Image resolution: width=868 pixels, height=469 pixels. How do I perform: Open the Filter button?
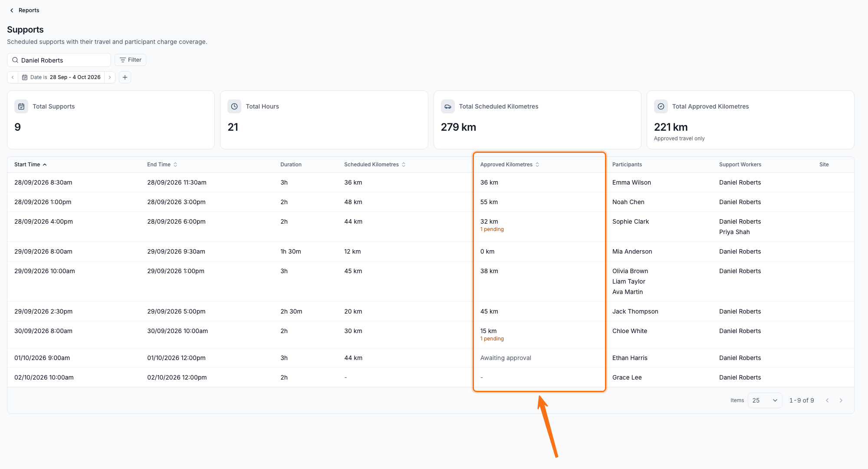click(130, 60)
